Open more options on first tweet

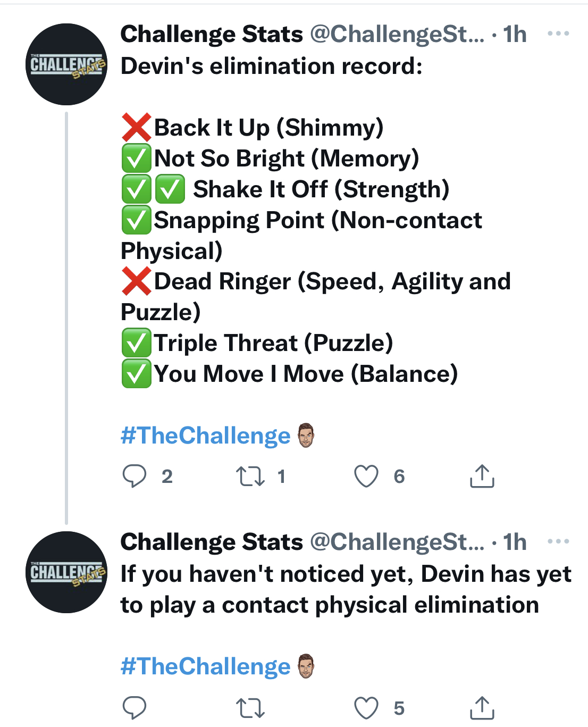point(558,34)
